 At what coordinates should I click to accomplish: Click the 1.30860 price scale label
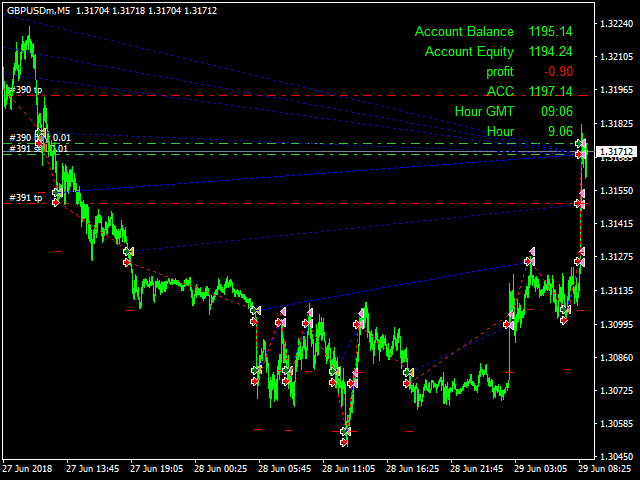(616, 358)
